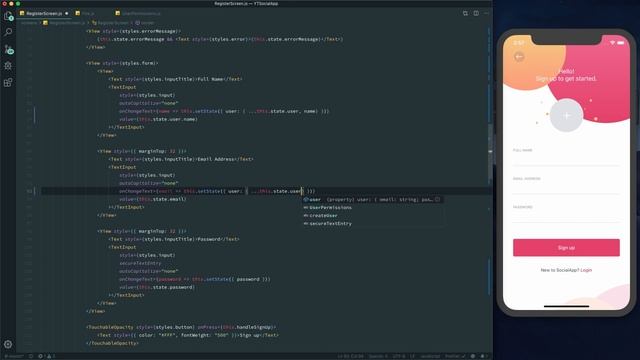The image size is (640, 360).
Task: Click the this.state.password value line
Action: pyautogui.click(x=157, y=287)
